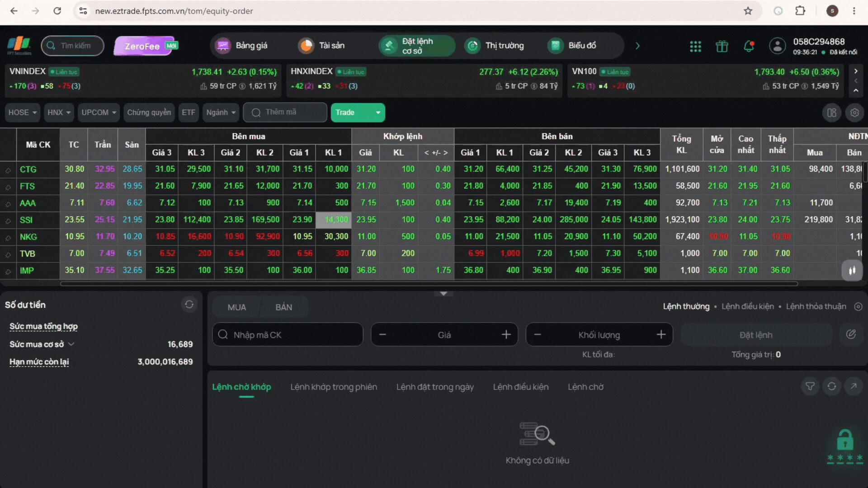Switch to Lệnh khớp trong phiên tab
The image size is (868, 488).
(x=334, y=387)
